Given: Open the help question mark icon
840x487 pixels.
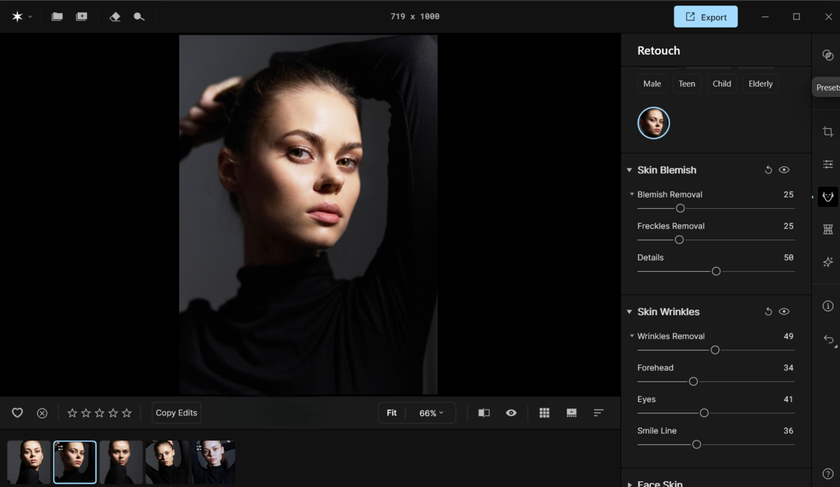Looking at the screenshot, I should pos(828,474).
